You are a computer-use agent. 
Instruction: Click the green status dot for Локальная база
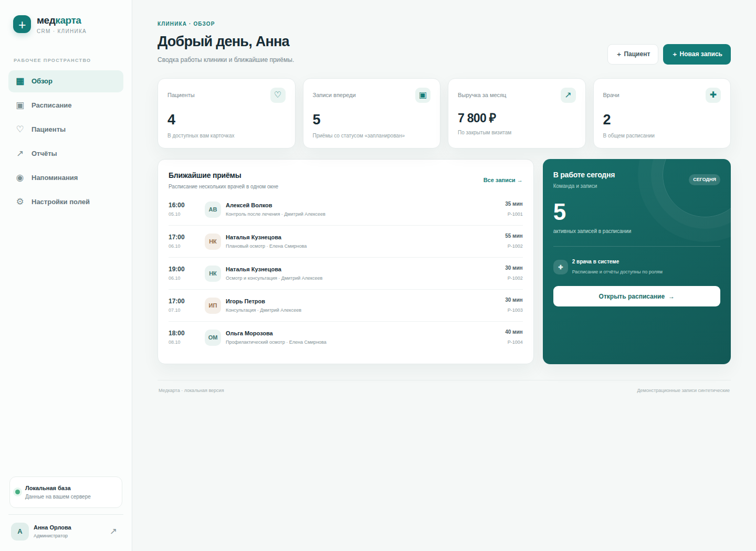coord(17,492)
